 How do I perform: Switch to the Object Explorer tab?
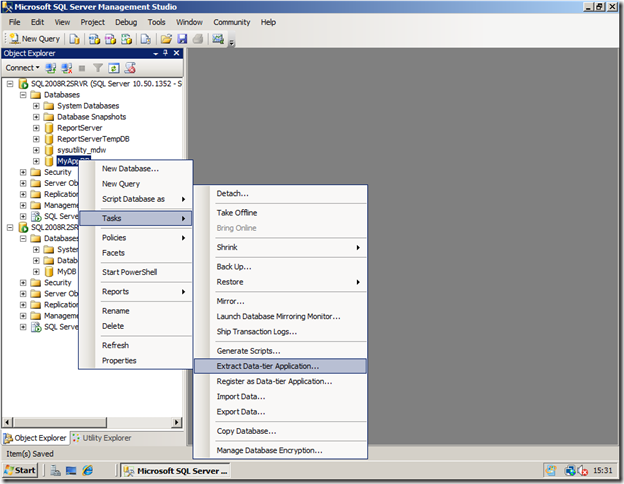[x=35, y=438]
